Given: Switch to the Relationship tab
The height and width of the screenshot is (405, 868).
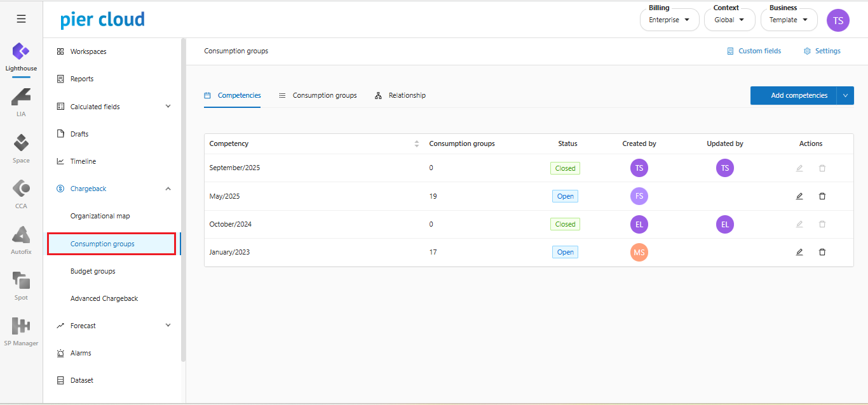Looking at the screenshot, I should (x=400, y=95).
